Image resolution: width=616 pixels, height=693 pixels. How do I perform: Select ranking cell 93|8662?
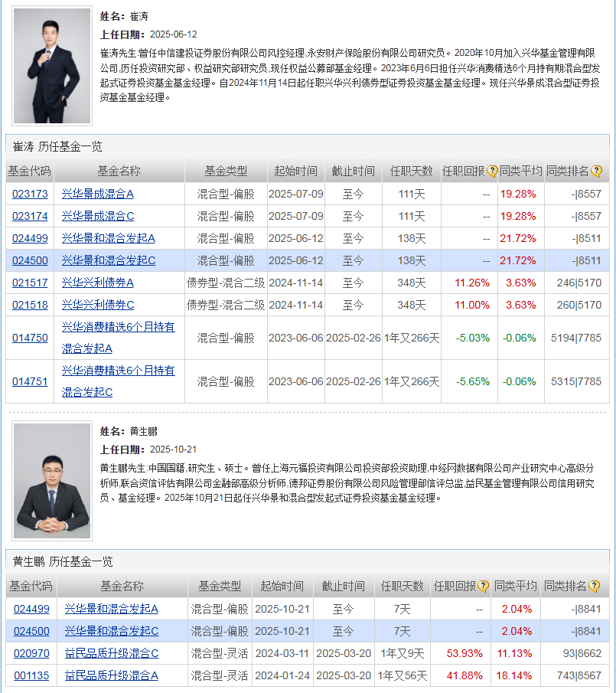click(x=582, y=654)
